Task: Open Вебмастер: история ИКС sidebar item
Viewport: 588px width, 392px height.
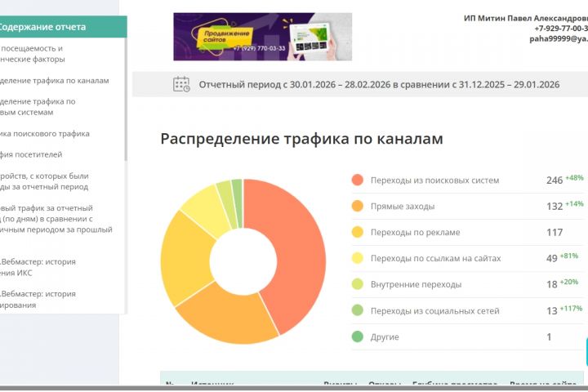Action: click(x=38, y=267)
